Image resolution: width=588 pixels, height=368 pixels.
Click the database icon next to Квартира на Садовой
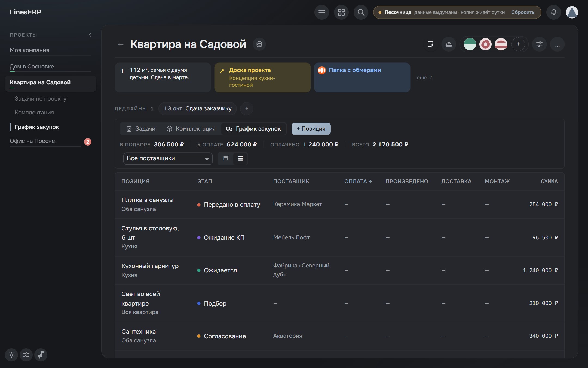(x=259, y=44)
